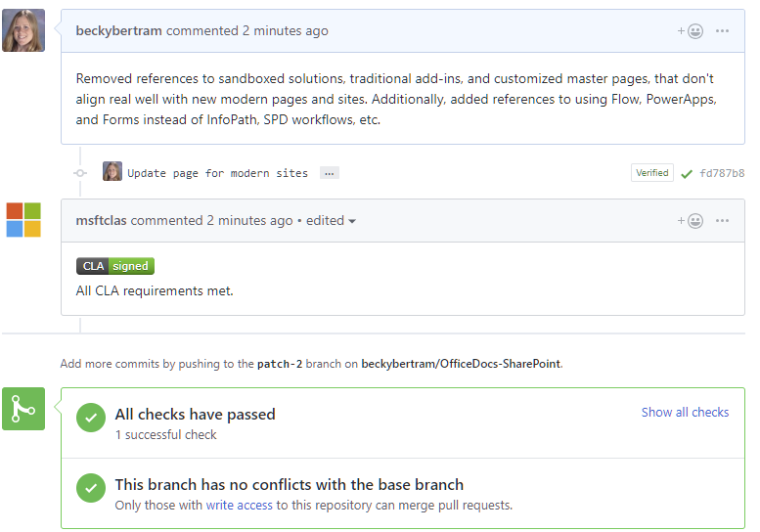Open 'Update page for modern sites' commit
This screenshot has width=760, height=532.
217,173
